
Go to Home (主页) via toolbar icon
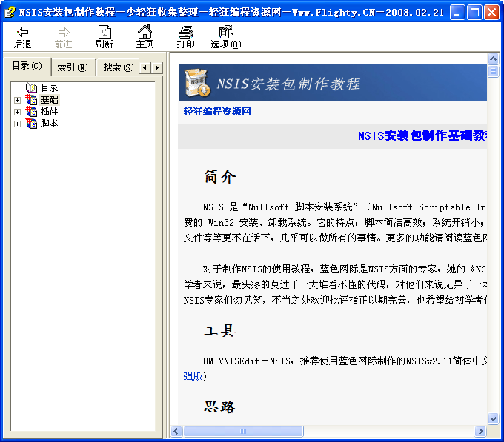pos(145,33)
